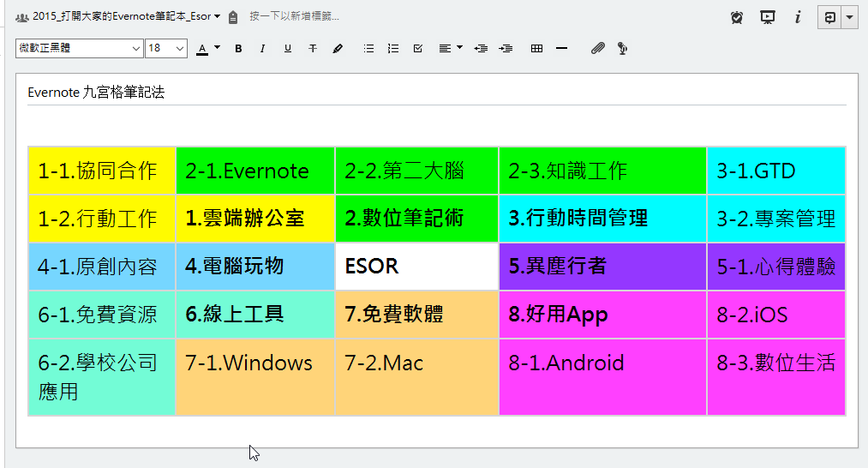Expand the alignment options arrow
Image resolution: width=868 pixels, height=468 pixels.
coord(459,48)
